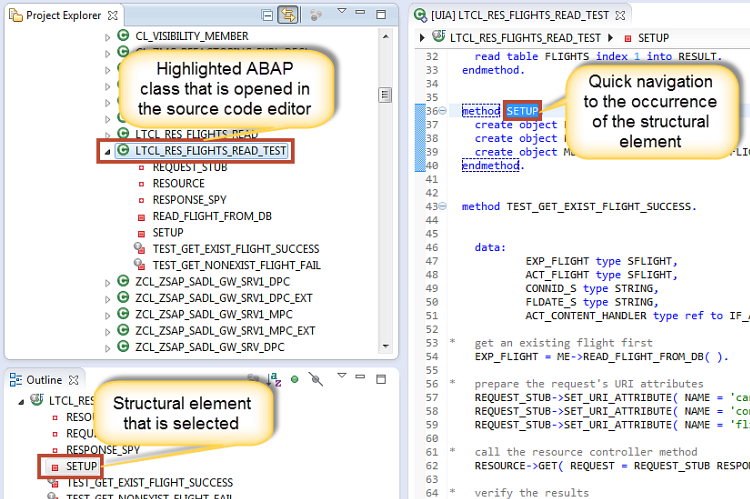Screen dimensions: 750x499
Task: Click the highlighted SETUP word in editor
Action: coord(522,111)
